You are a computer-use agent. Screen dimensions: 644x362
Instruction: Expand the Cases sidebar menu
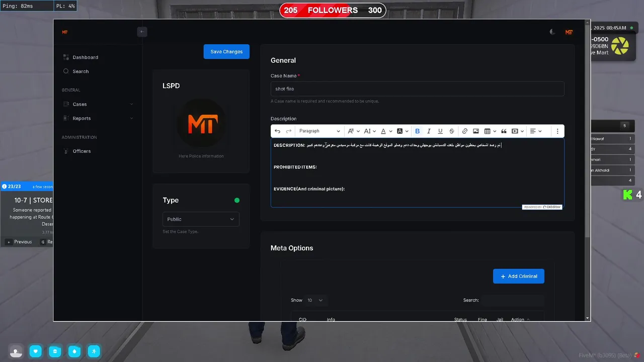98,104
